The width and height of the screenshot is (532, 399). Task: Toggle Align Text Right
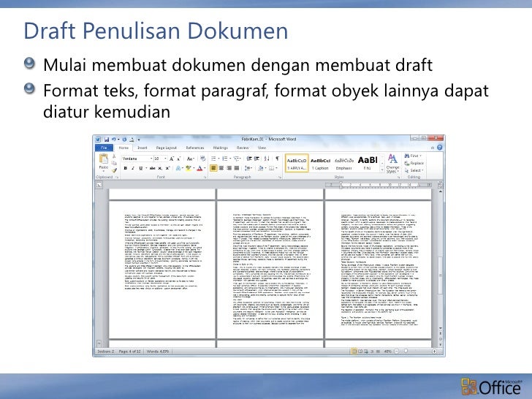(x=229, y=168)
